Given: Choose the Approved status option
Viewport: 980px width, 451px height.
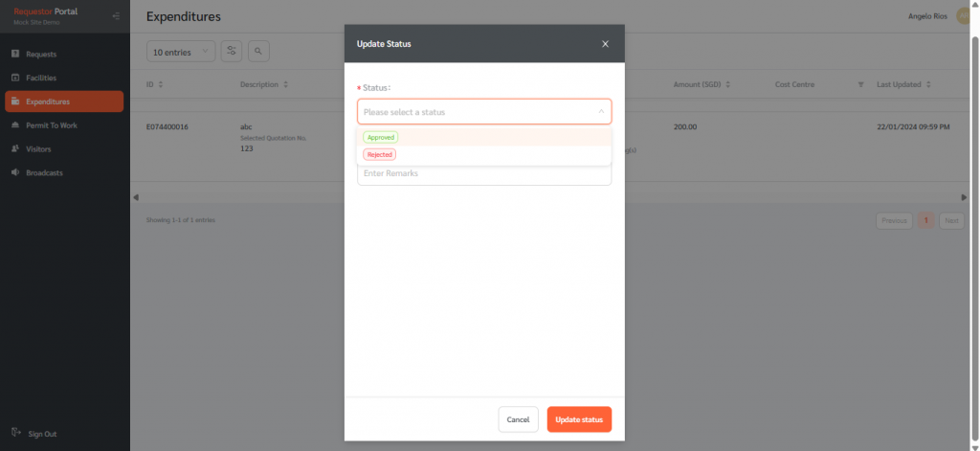Looking at the screenshot, I should tap(381, 137).
